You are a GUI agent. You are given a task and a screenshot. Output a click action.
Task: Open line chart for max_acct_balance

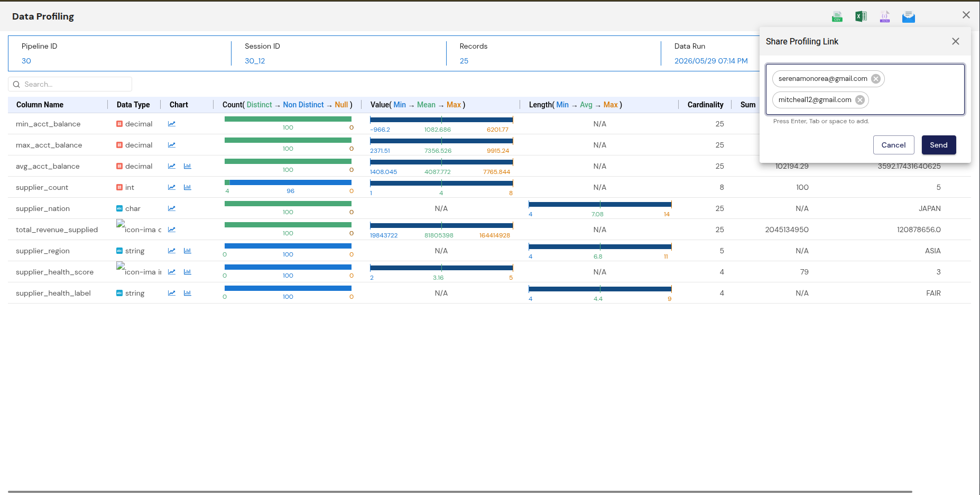coord(172,145)
